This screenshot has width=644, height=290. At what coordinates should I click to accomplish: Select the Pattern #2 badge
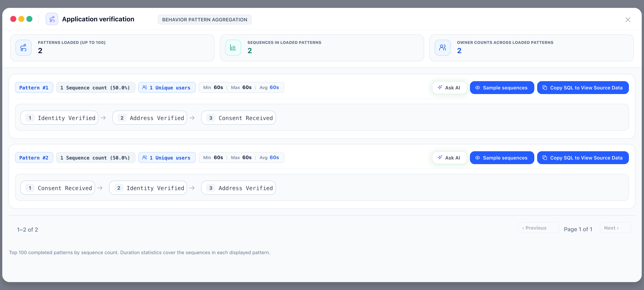(x=34, y=158)
